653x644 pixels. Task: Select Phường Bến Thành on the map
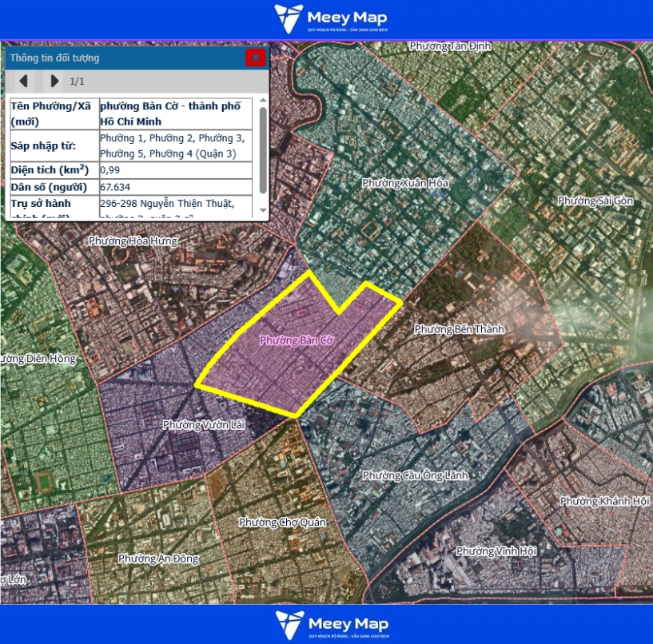(x=459, y=329)
